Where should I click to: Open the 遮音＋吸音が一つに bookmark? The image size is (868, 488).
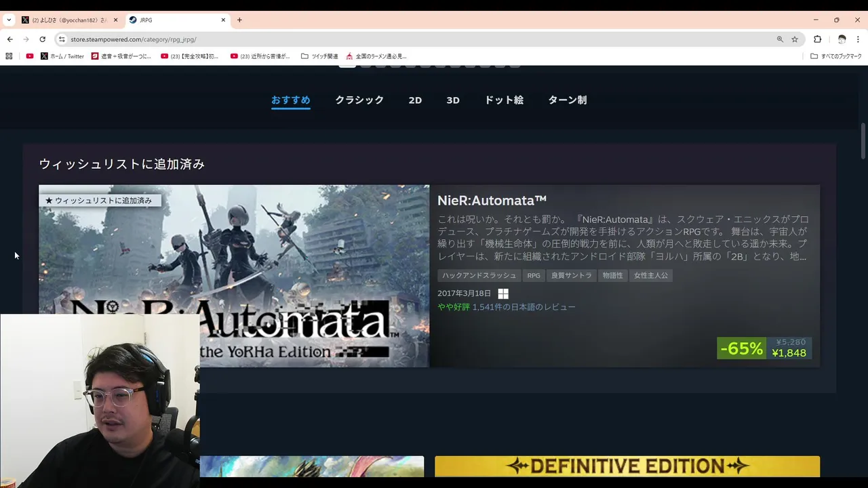click(x=121, y=56)
